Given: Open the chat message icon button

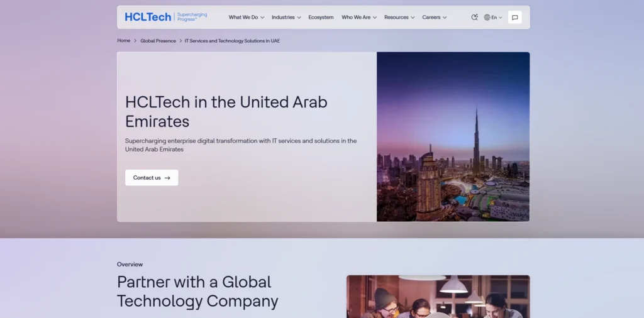Looking at the screenshot, I should [x=514, y=17].
